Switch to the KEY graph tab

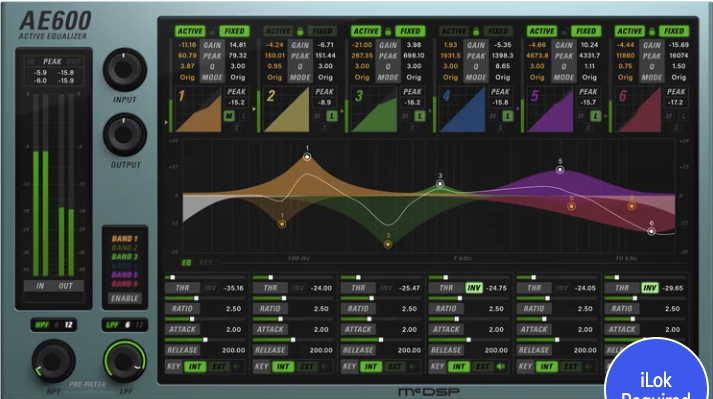tap(206, 263)
